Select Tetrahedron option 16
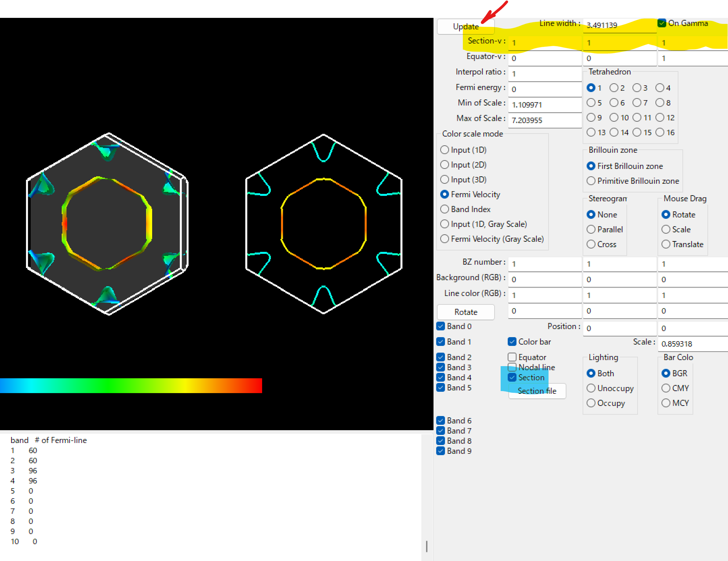Viewport: 728px width, 561px height. click(660, 132)
